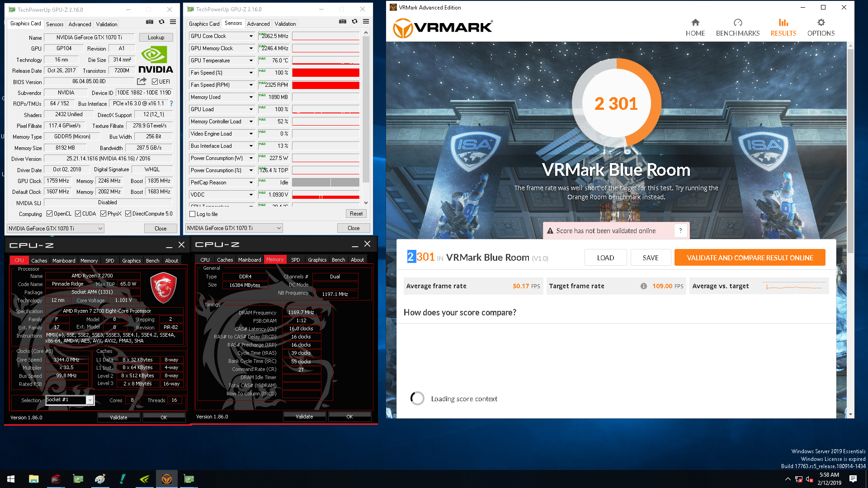Toggle the OpenCL checkbox
The height and width of the screenshot is (488, 868).
click(50, 214)
